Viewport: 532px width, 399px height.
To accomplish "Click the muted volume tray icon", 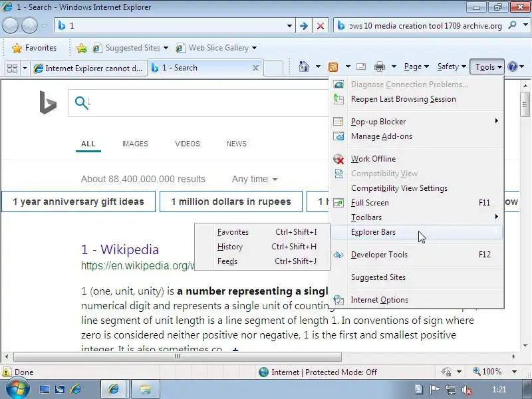I will point(467,390).
